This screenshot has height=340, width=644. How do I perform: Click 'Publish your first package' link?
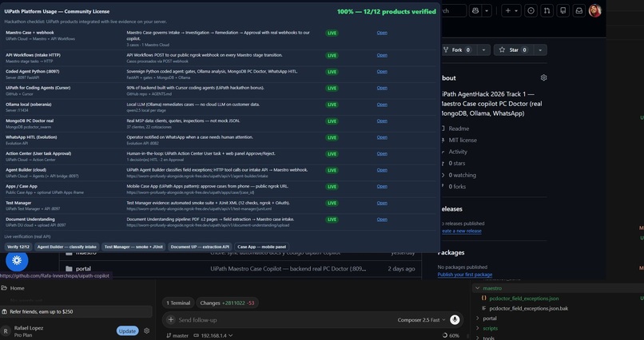click(x=464, y=275)
